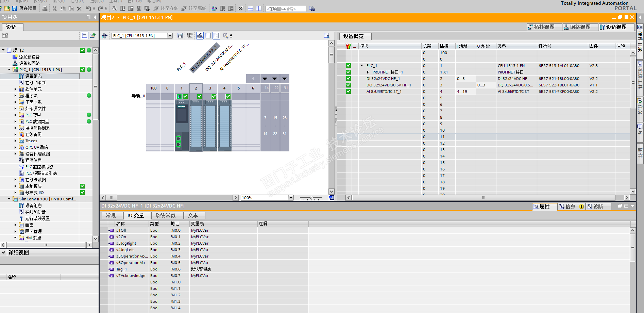Collapse the 详细视图 panel
This screenshot has height=313, width=644.
coord(3,252)
